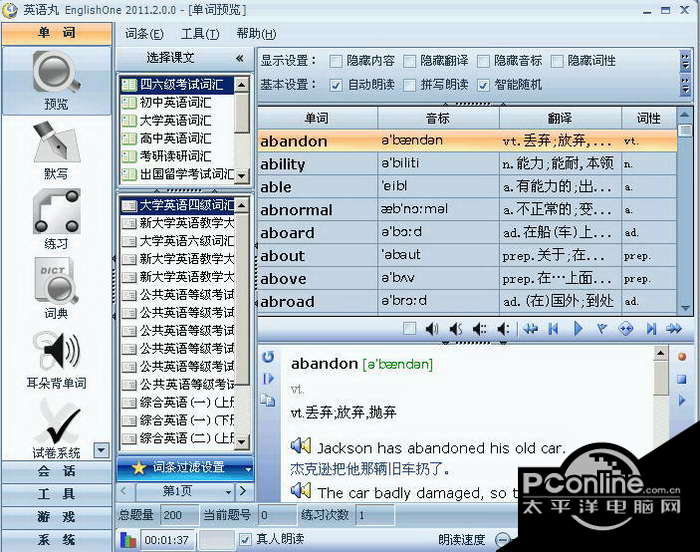
Task: Collapse the 基本设置 row with its chevron
Action: [x=685, y=85]
